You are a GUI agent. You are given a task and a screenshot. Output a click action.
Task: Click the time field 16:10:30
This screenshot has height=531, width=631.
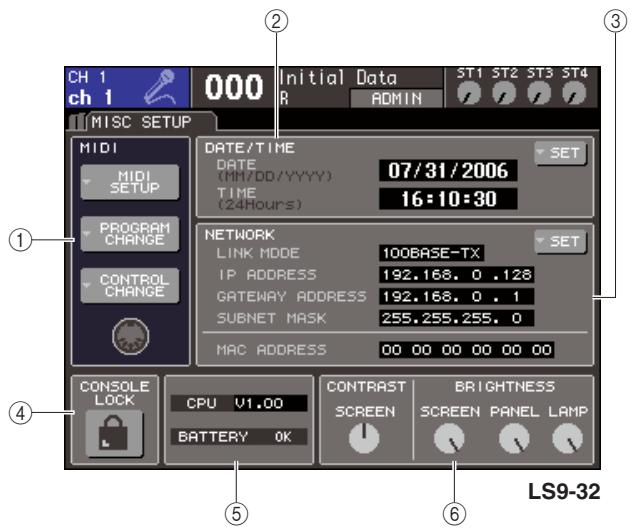click(x=448, y=199)
